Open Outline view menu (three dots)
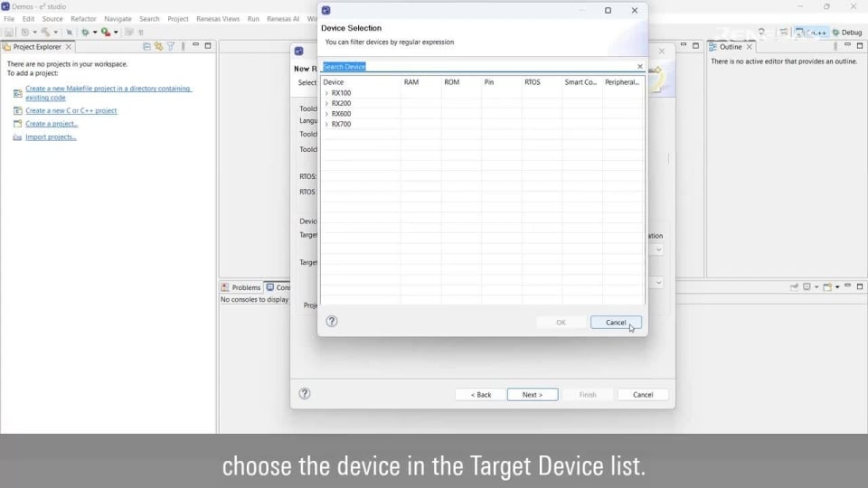The image size is (868, 488). pyautogui.click(x=835, y=47)
